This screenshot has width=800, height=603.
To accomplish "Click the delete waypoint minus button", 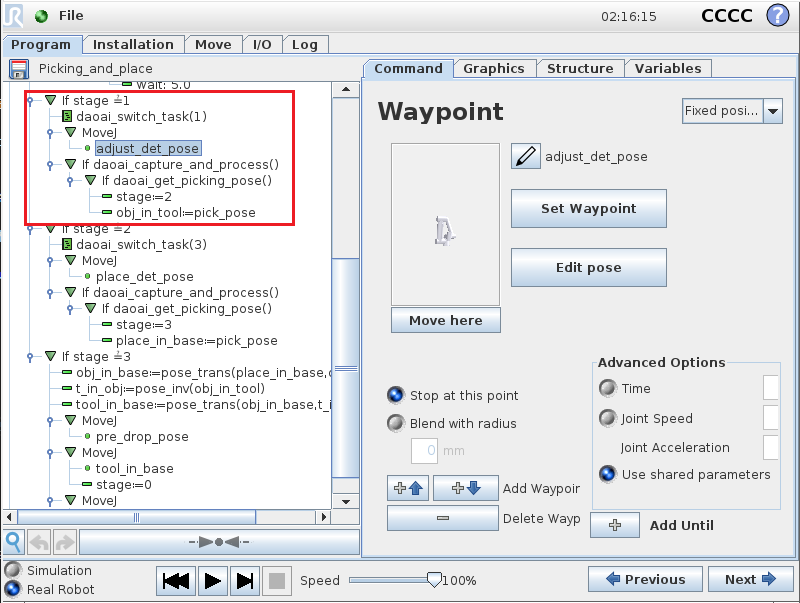I will point(443,518).
